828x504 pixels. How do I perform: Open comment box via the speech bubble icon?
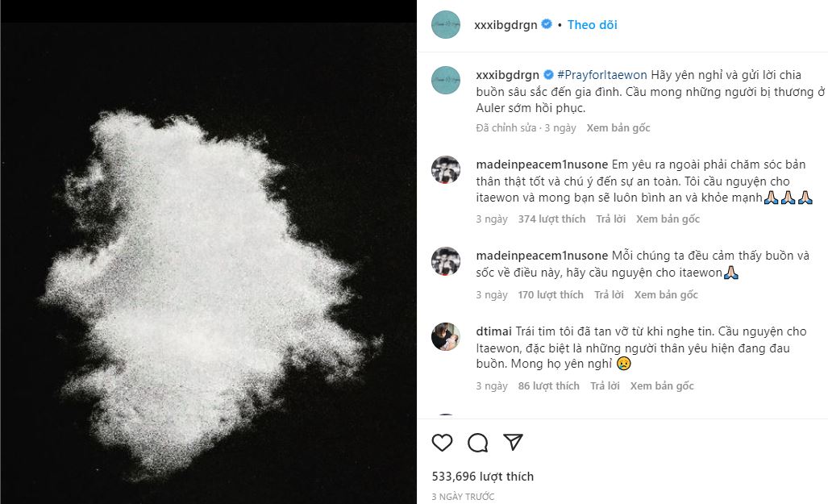click(x=476, y=442)
